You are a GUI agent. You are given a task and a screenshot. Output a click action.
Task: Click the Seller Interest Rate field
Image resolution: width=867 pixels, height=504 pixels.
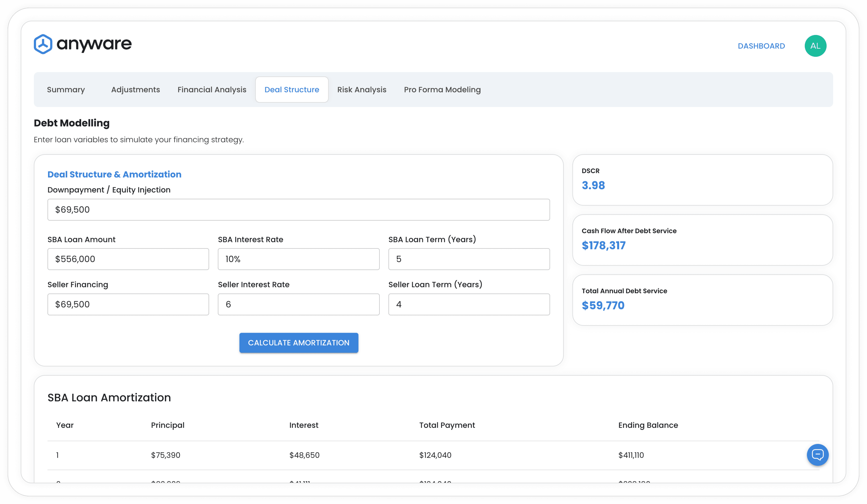(299, 304)
